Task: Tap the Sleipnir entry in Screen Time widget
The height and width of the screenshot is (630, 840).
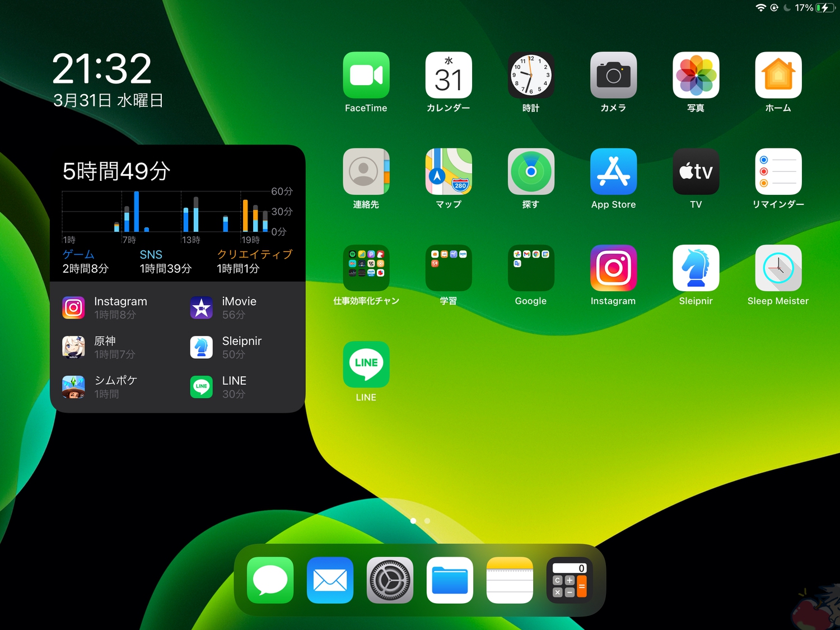Action: [x=226, y=347]
